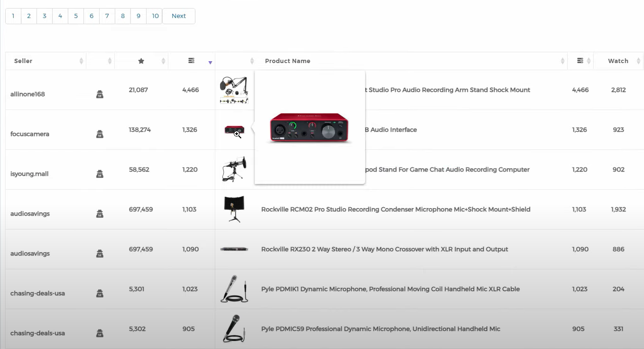The height and width of the screenshot is (349, 644).
Task: Click feedback value 58,562
Action: pos(139,170)
